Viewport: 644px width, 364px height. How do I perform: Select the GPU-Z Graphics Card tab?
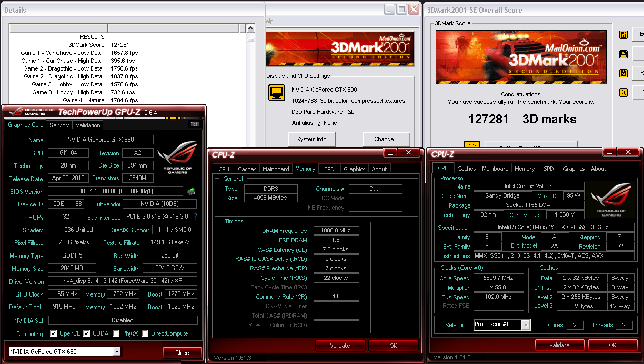pyautogui.click(x=26, y=125)
